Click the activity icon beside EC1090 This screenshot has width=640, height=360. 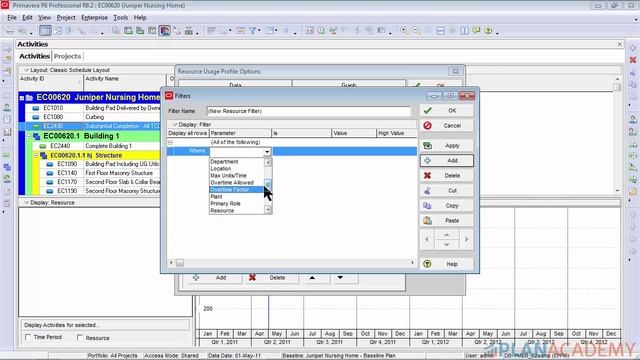click(50, 164)
